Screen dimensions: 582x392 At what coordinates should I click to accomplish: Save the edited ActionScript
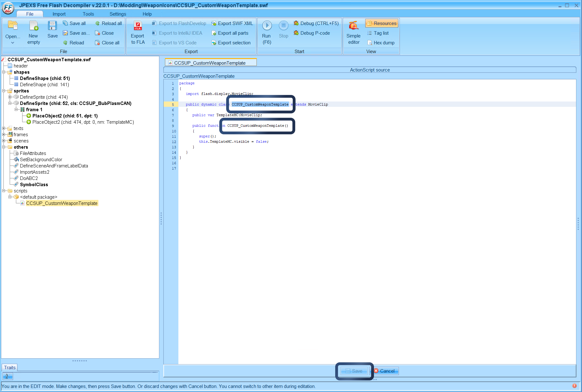pyautogui.click(x=354, y=371)
